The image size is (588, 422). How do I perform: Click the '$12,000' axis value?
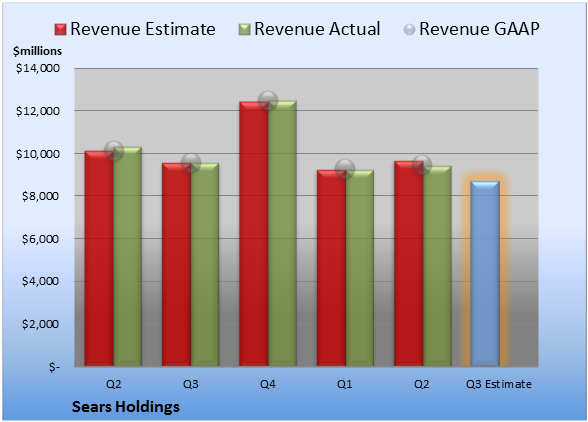point(38,111)
